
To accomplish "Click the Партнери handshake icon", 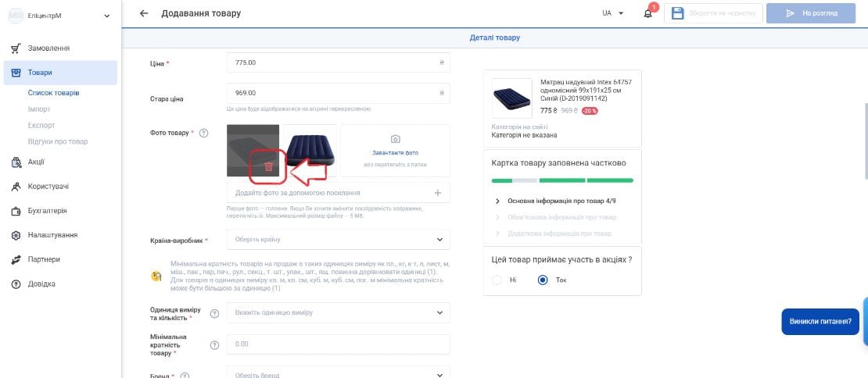I will 16,259.
